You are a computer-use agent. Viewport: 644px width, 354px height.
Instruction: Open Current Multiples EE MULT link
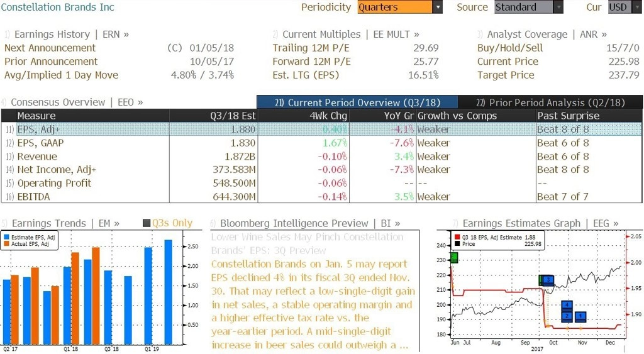click(x=345, y=34)
